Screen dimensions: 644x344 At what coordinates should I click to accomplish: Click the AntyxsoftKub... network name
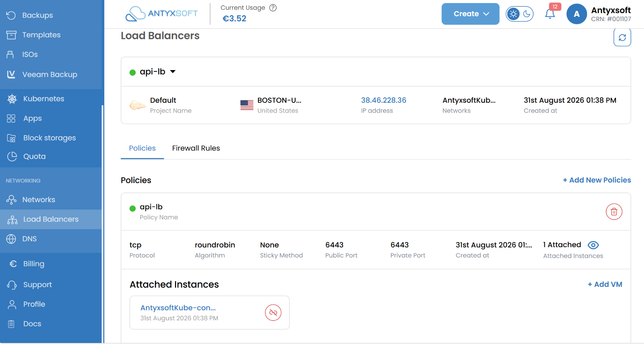[469, 100]
